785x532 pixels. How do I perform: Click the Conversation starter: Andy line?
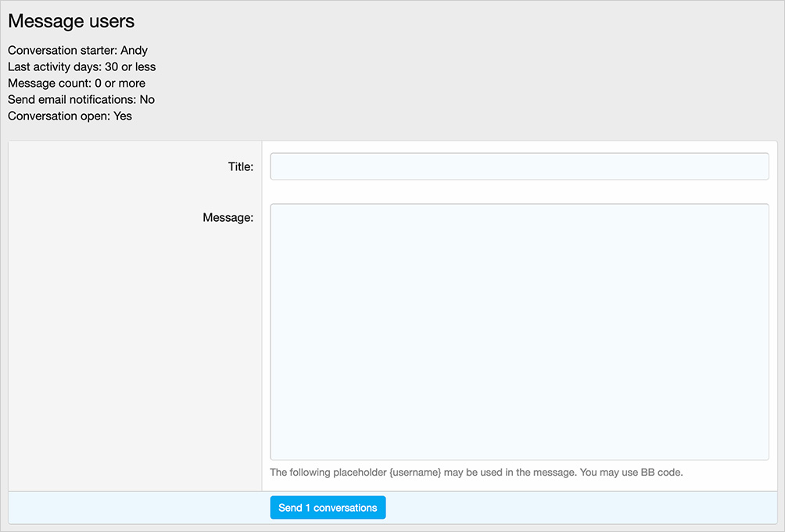77,51
